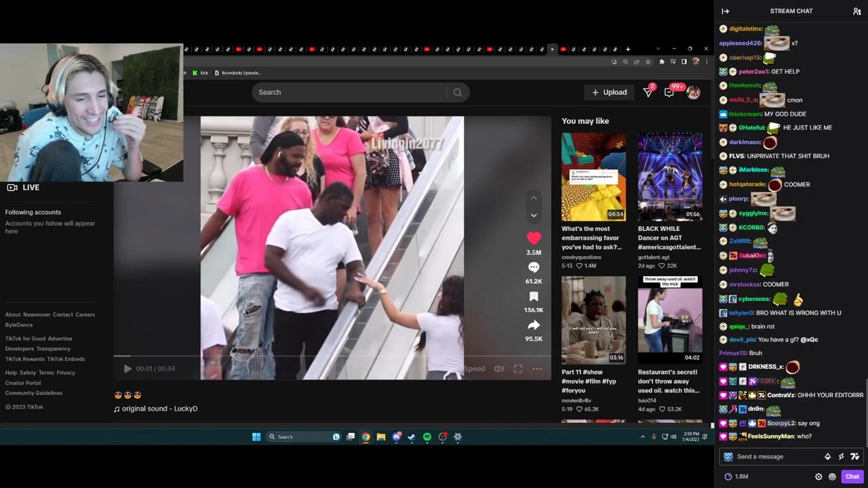Open Community Guidelines link
Screen dimensions: 868x488
tap(34, 393)
